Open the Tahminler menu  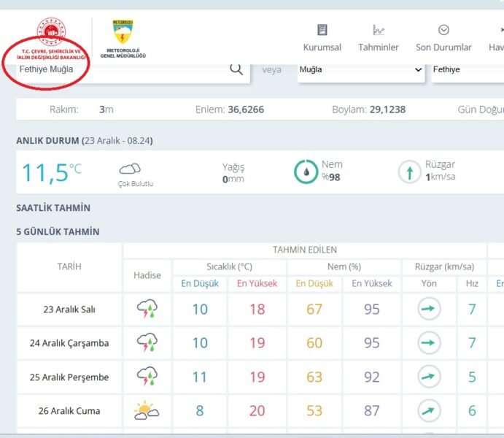[379, 47]
